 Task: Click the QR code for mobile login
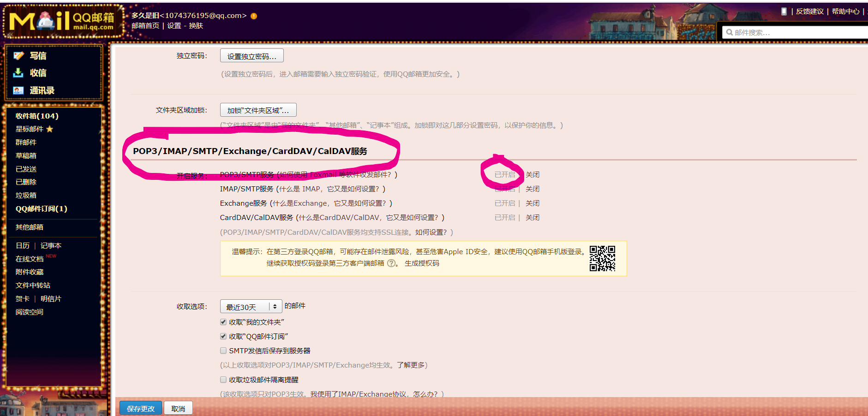(603, 258)
